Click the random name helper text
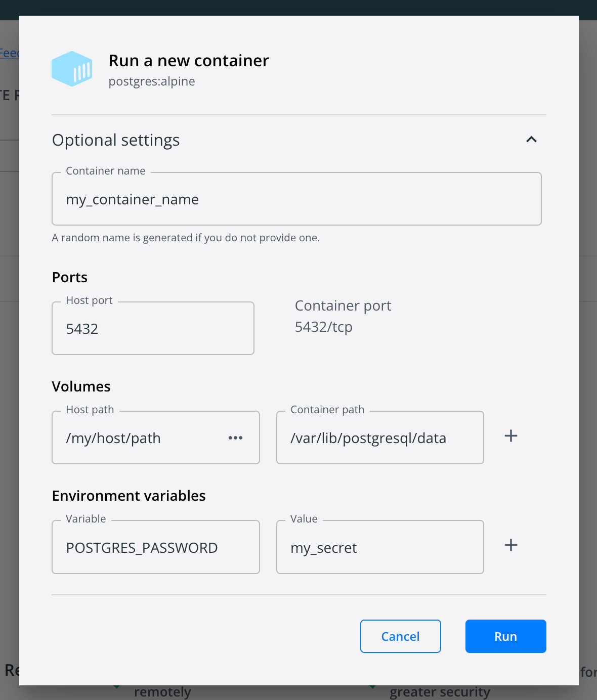 click(186, 238)
